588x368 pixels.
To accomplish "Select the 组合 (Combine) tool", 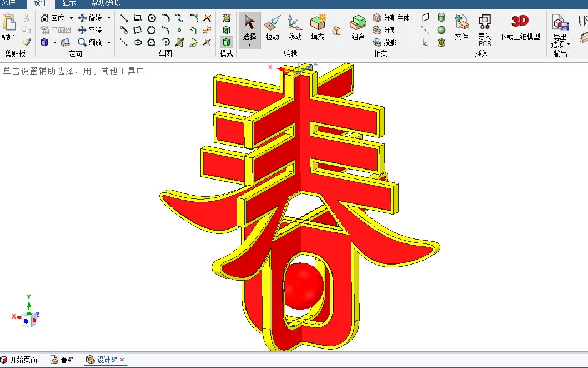I will click(357, 28).
